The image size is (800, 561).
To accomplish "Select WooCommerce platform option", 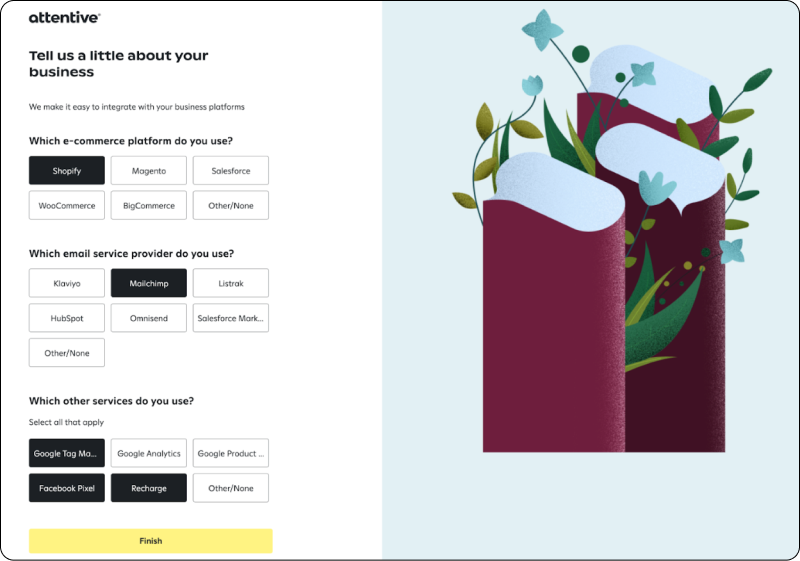I will click(x=67, y=205).
